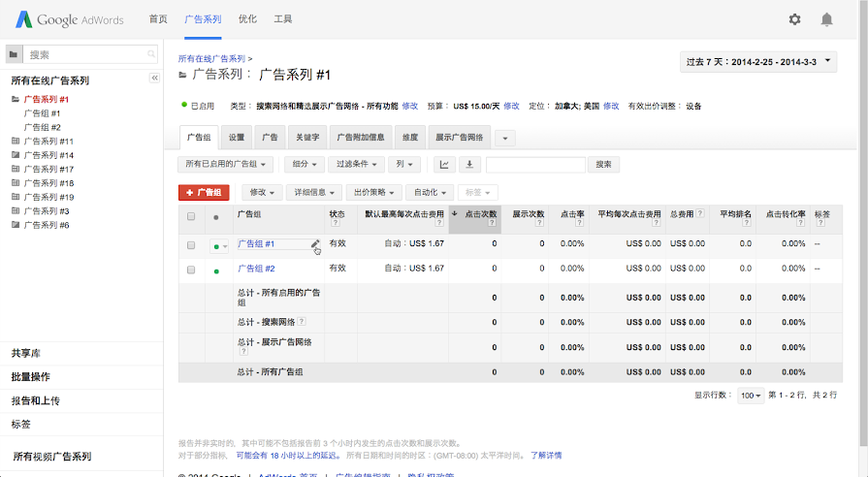The image size is (868, 477).
Task: Open status dropdown for 广告组 #1
Action: tap(220, 246)
